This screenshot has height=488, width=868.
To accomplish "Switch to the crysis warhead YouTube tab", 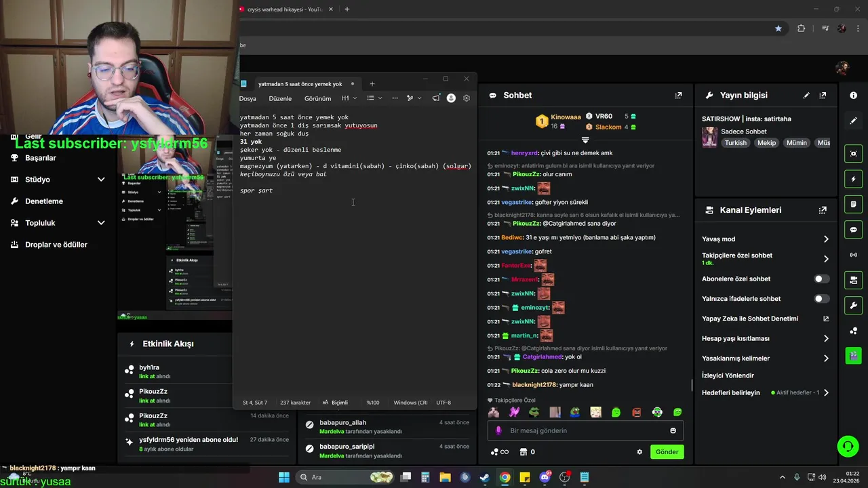I will (283, 9).
